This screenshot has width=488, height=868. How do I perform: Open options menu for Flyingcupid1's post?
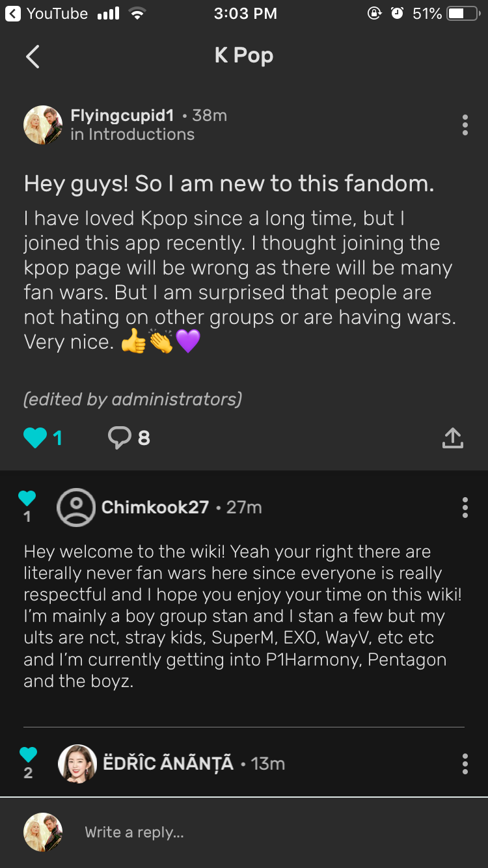point(465,125)
